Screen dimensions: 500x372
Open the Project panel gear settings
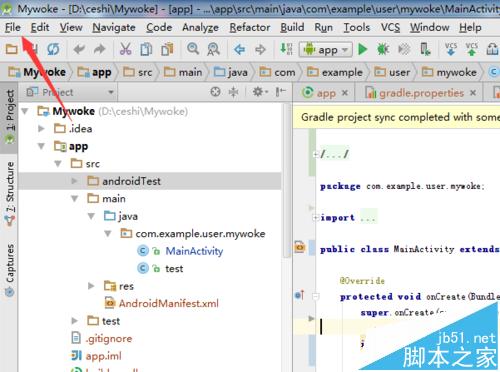pyautogui.click(x=260, y=92)
